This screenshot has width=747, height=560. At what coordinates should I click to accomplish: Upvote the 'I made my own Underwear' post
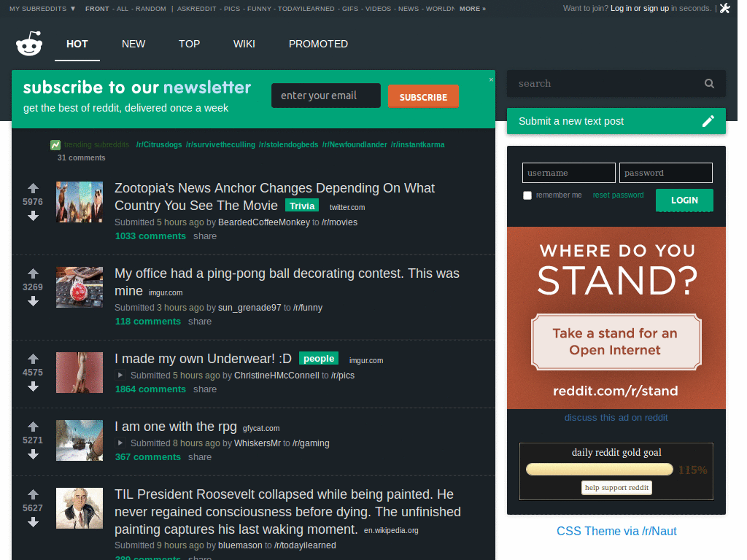(33, 359)
